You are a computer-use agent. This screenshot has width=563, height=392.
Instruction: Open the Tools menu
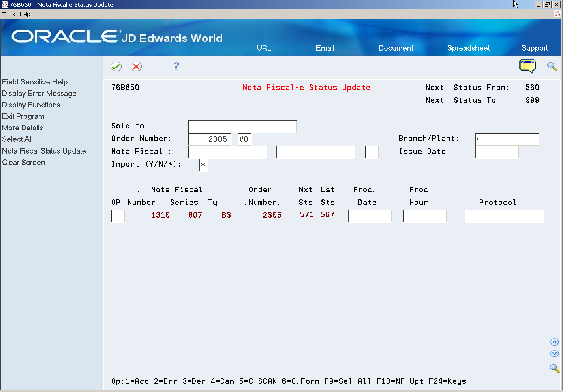8,14
